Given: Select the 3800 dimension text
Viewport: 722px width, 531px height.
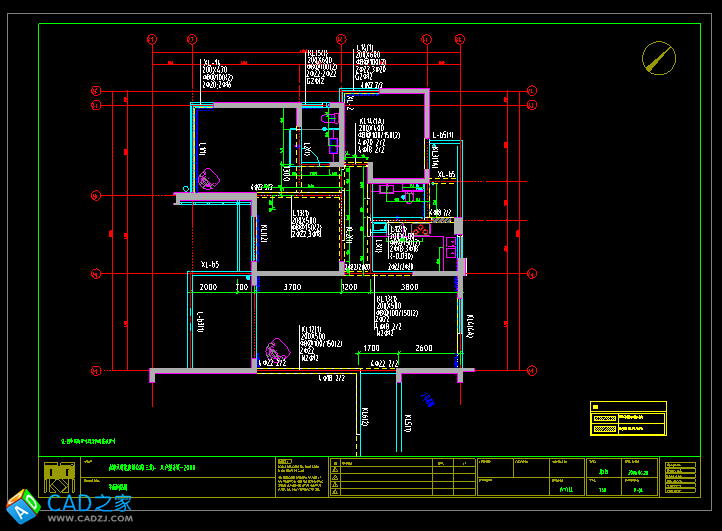Looking at the screenshot, I should pyautogui.click(x=409, y=287).
